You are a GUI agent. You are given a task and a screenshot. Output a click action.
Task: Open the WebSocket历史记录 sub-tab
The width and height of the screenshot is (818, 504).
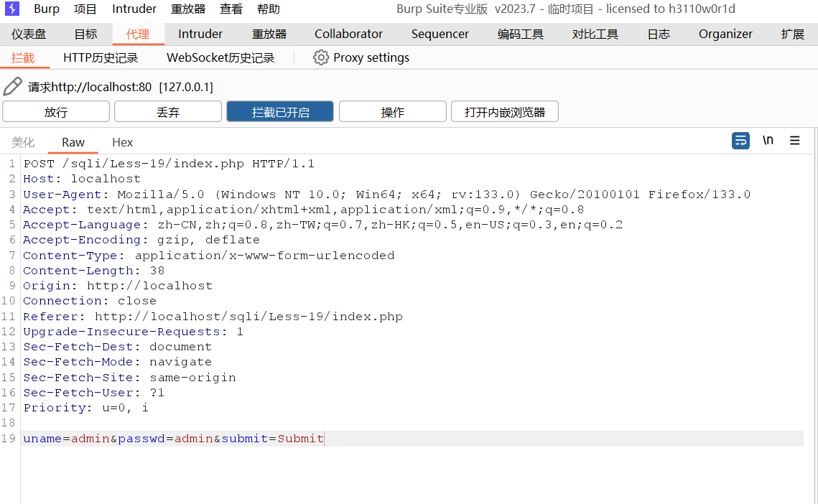(220, 57)
